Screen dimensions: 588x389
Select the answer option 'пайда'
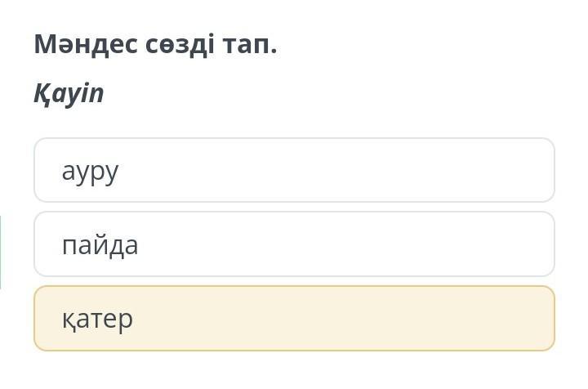[x=294, y=244]
